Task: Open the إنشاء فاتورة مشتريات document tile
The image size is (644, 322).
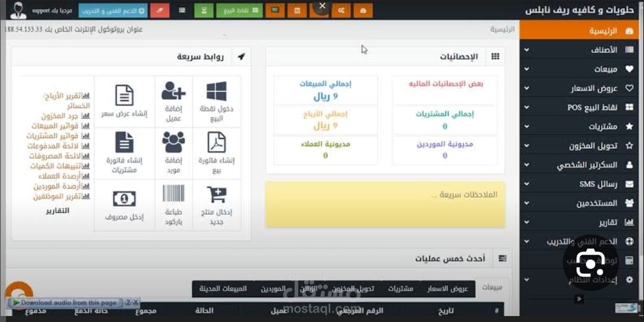Action: (124, 153)
